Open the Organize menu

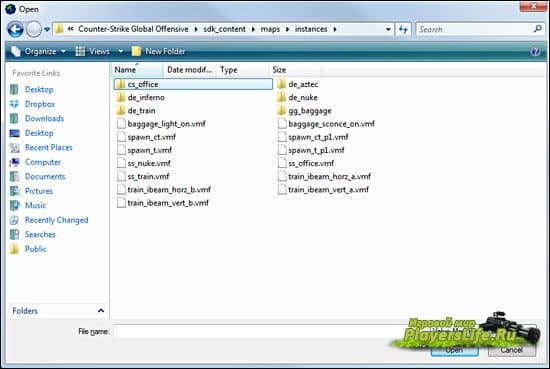click(x=38, y=52)
